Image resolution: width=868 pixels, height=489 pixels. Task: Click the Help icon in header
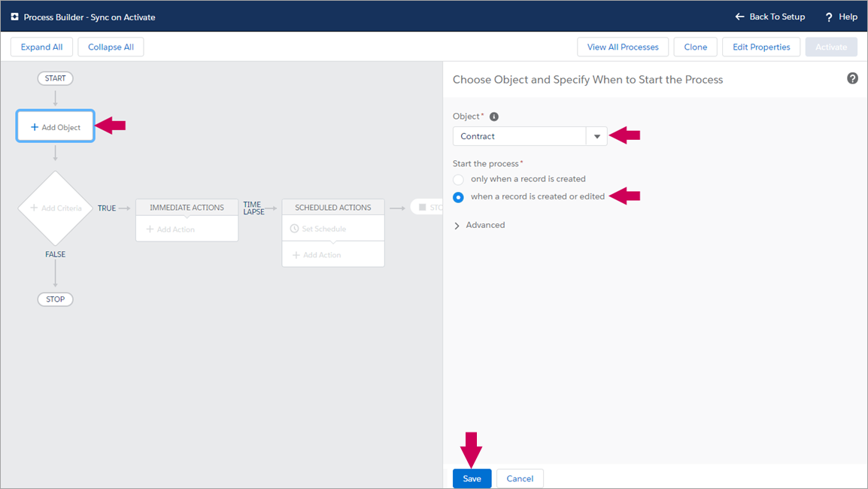click(829, 17)
